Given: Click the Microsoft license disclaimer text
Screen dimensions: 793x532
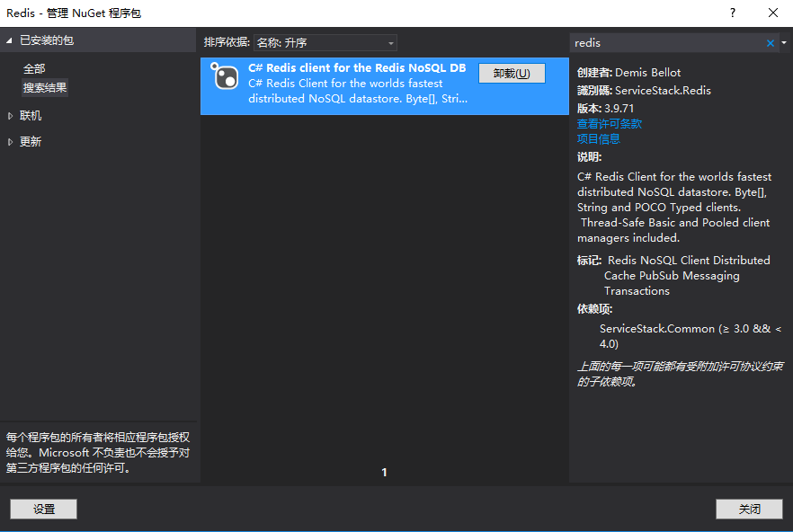Looking at the screenshot, I should pyautogui.click(x=98, y=453).
